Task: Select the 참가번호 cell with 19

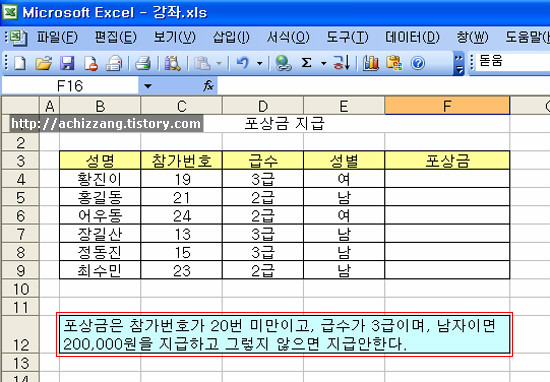Action: click(x=181, y=179)
